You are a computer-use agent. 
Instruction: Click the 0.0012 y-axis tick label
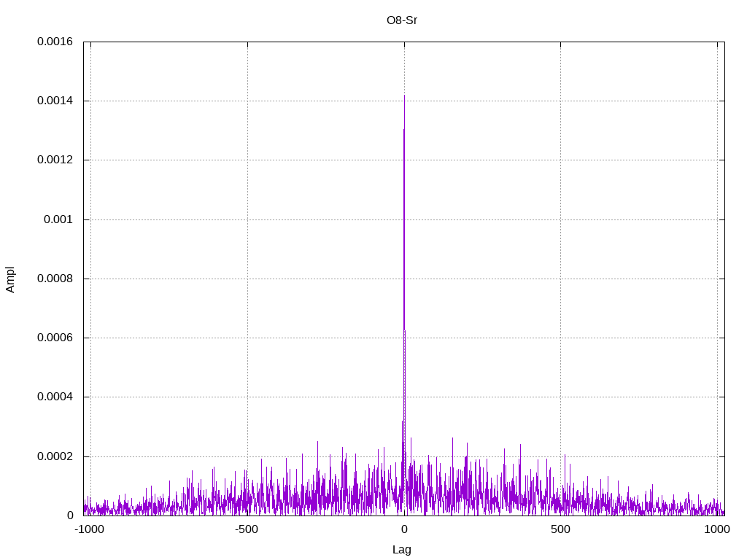[55, 160]
